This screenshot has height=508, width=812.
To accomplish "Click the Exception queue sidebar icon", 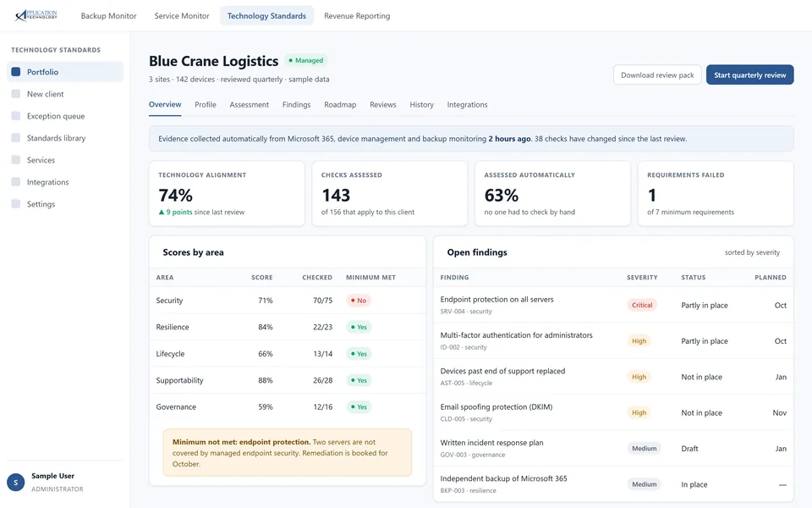I will (x=16, y=116).
